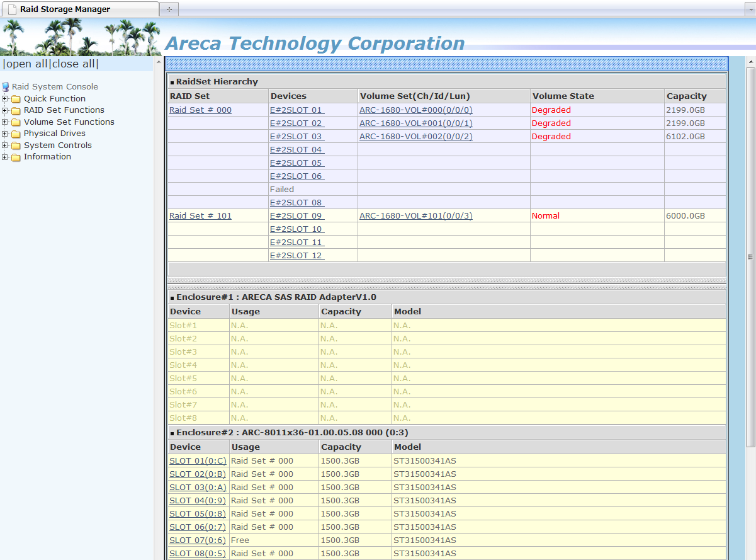The image size is (756, 560).
Task: Click the 'open all' link
Action: point(26,64)
